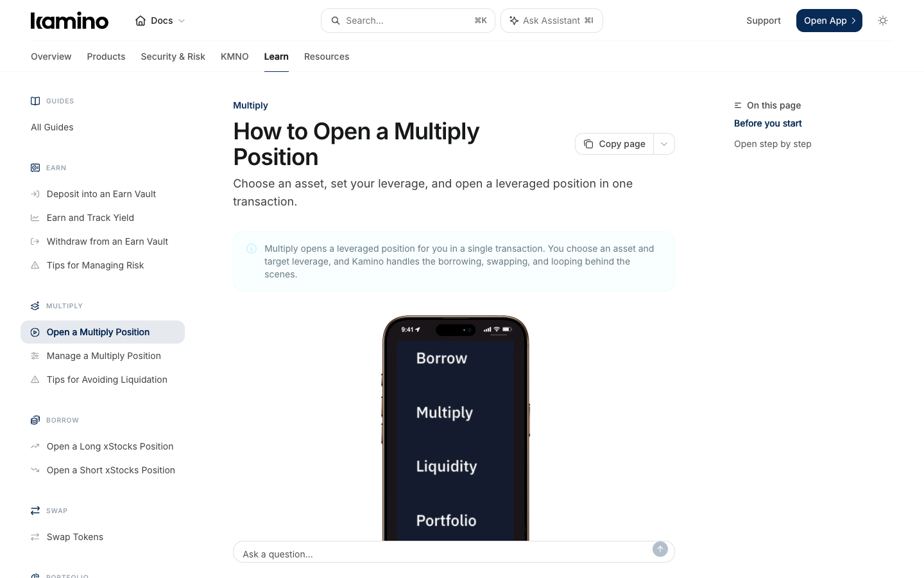Image resolution: width=924 pixels, height=578 pixels.
Task: Switch to the Security & Risk tab
Action: point(173,57)
